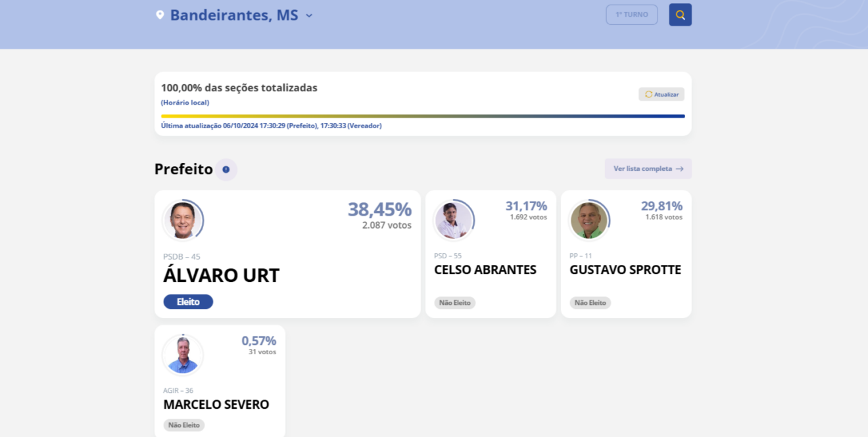Screen dimensions: 868x437
Task: Click the CELSO ABRANTES candidate name
Action: tap(485, 270)
